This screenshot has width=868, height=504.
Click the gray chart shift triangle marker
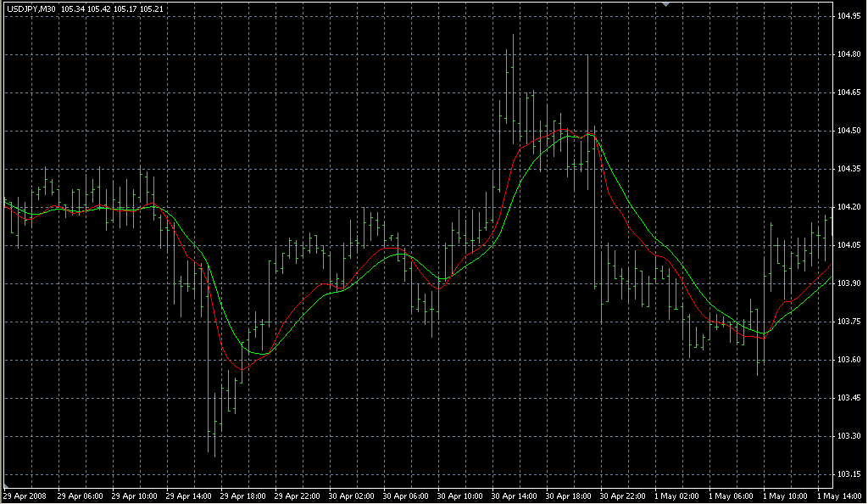click(666, 4)
